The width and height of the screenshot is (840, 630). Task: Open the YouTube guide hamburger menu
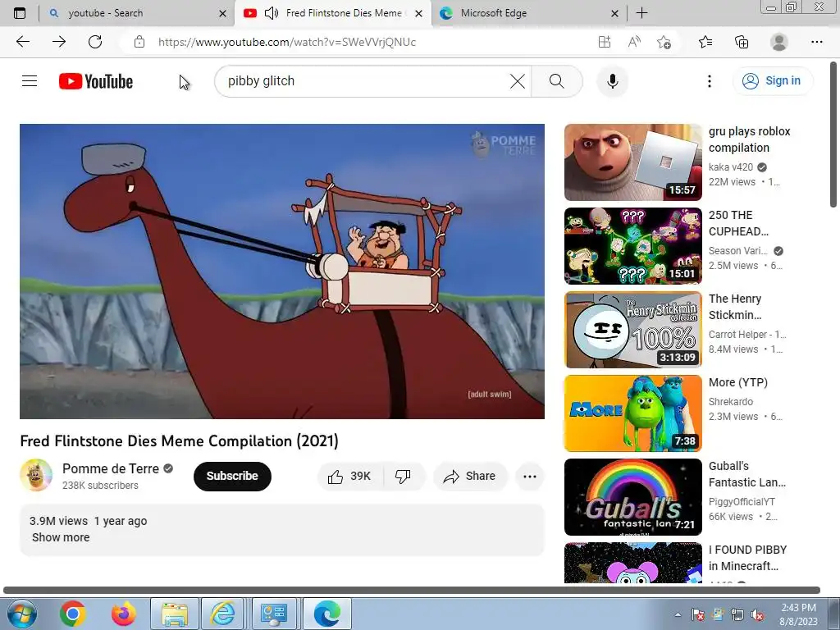(x=30, y=81)
